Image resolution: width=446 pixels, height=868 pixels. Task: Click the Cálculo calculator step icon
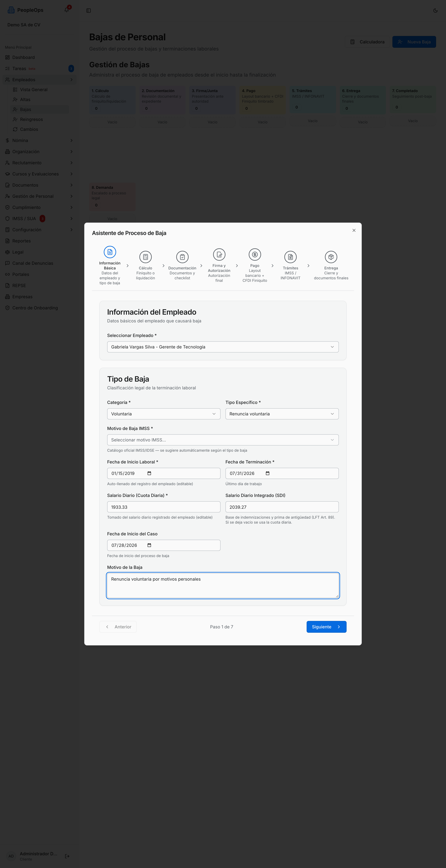145,257
